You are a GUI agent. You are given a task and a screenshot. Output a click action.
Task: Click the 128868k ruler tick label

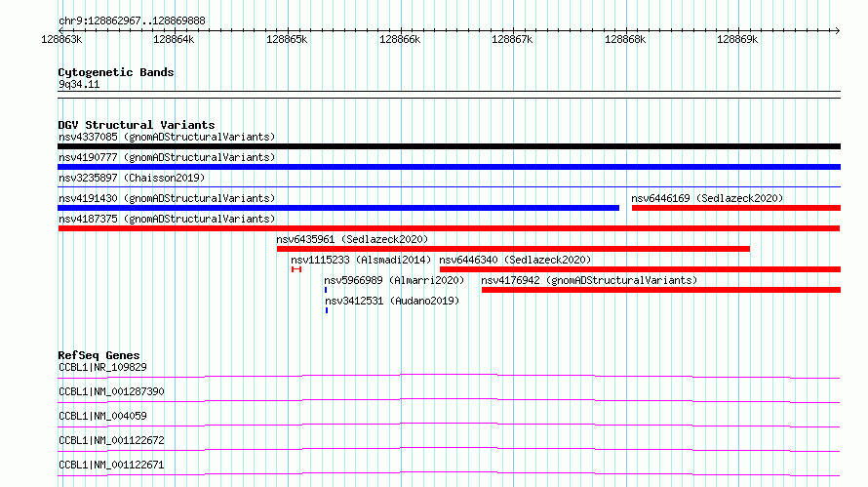click(625, 39)
